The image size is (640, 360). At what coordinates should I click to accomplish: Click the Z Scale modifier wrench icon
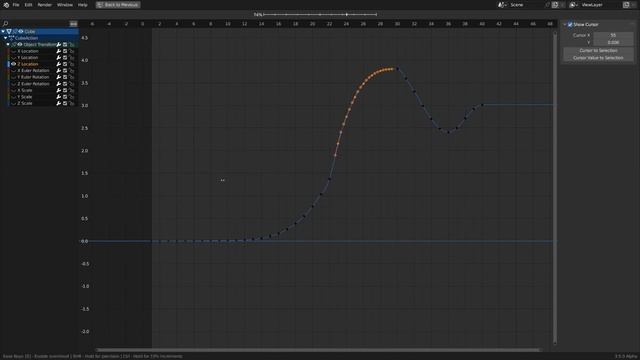(x=58, y=103)
